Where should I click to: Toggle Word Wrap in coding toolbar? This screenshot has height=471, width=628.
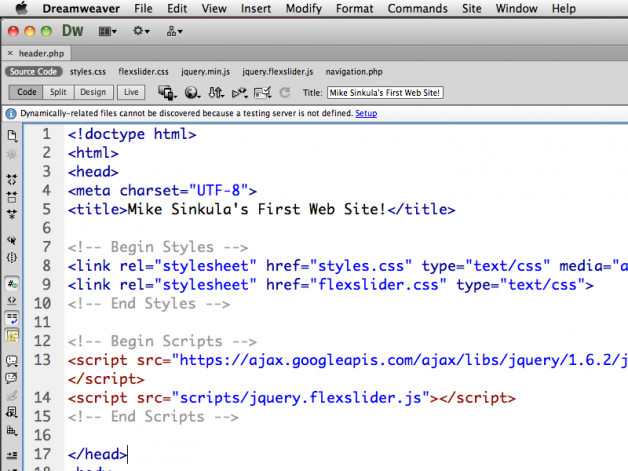(12, 318)
